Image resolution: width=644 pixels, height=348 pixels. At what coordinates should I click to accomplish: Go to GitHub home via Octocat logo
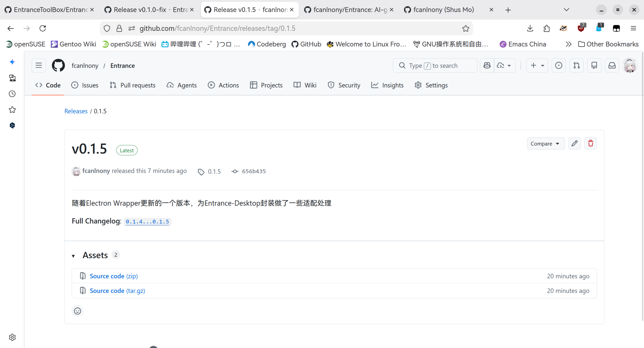pos(58,65)
